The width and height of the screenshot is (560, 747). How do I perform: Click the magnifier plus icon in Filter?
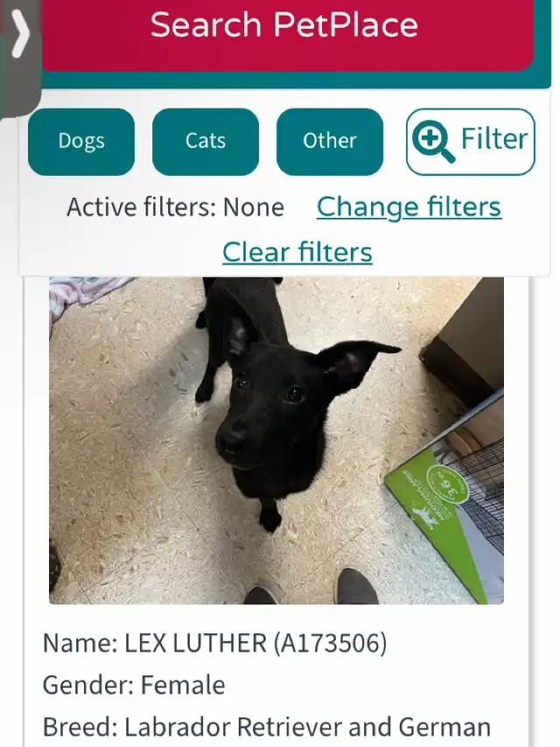[433, 141]
